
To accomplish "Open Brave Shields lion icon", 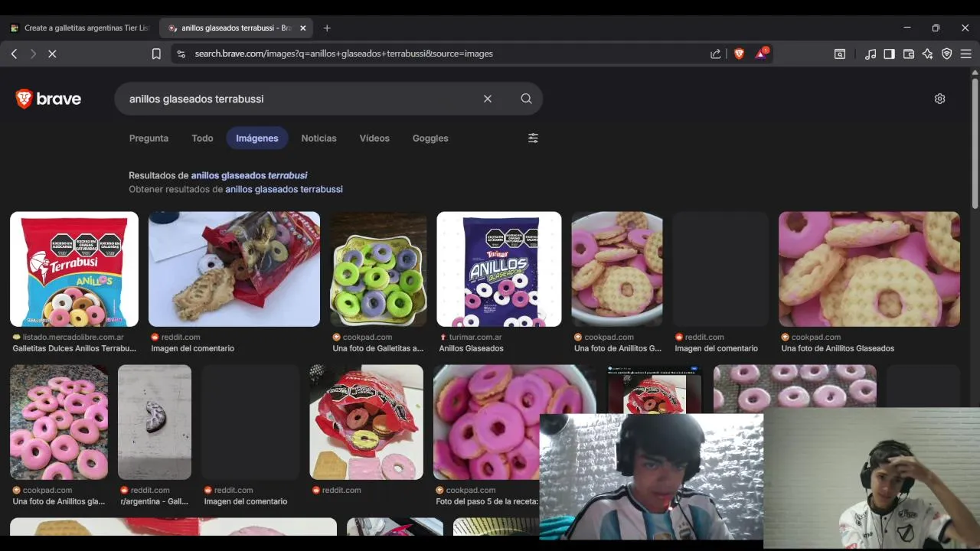I will pos(739,54).
